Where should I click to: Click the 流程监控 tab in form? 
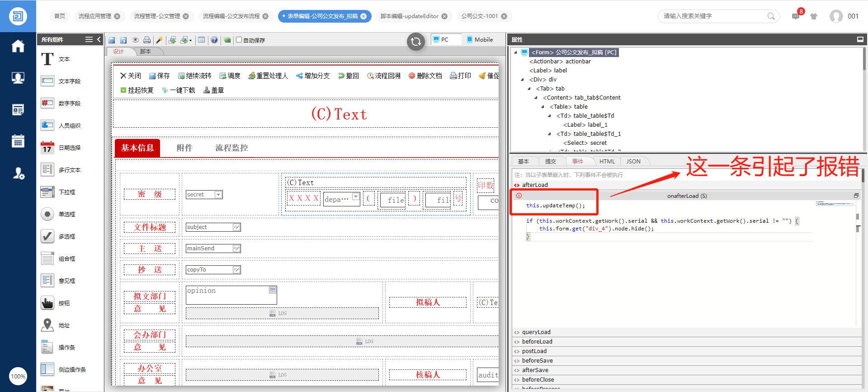point(231,148)
